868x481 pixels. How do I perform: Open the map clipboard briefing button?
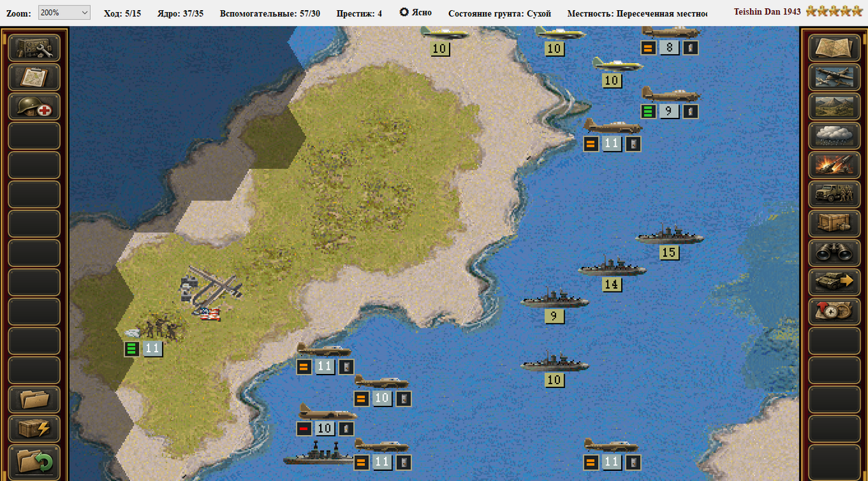pos(34,77)
